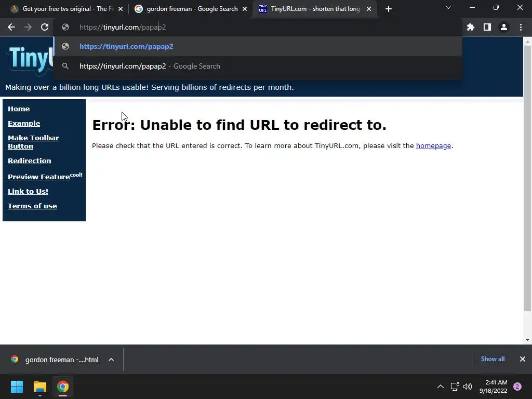The height and width of the screenshot is (399, 532).
Task: Close the downloads bar
Action: click(523, 359)
